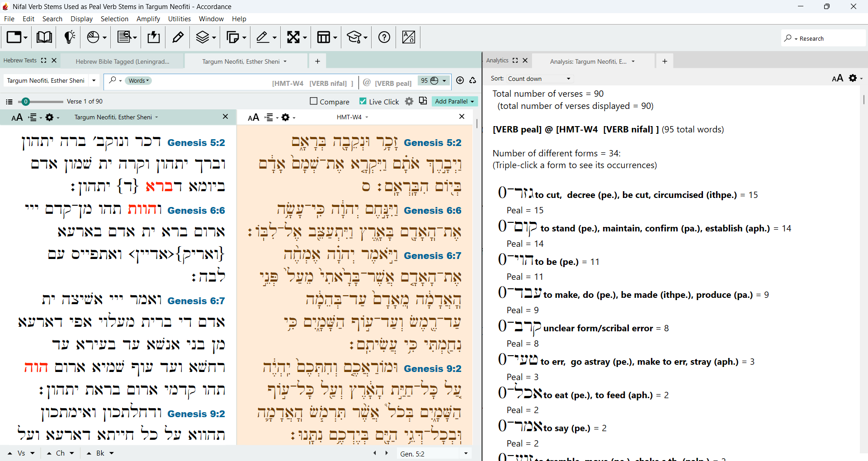Open the Help question mark toolbar icon
Screen dimensions: 868x461
point(384,37)
